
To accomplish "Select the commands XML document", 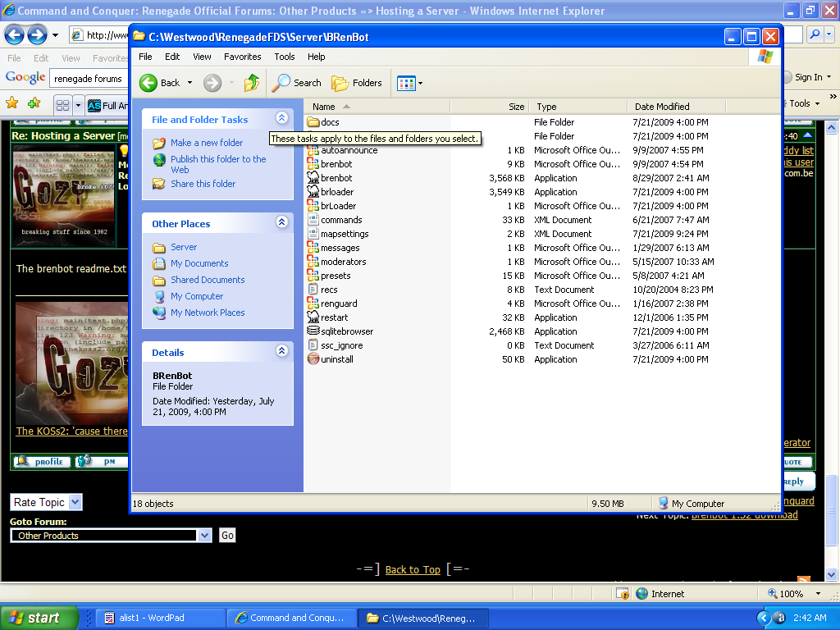I will pyautogui.click(x=341, y=220).
